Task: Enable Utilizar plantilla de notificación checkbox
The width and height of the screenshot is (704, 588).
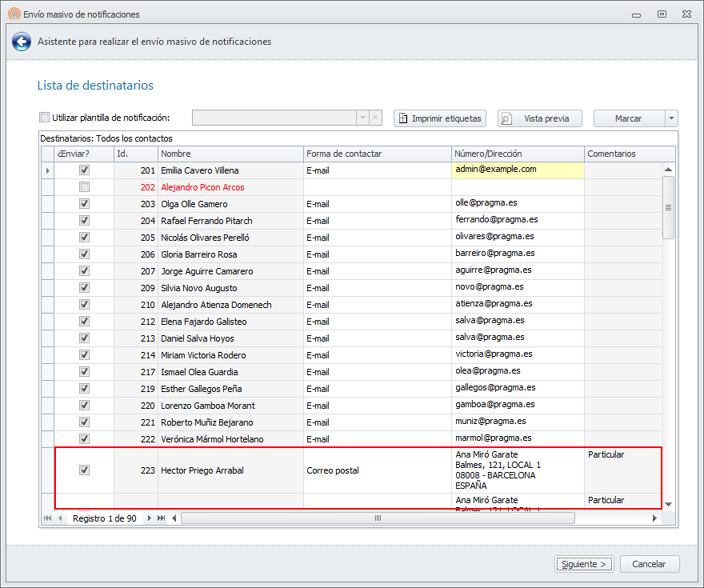Action: pos(45,118)
